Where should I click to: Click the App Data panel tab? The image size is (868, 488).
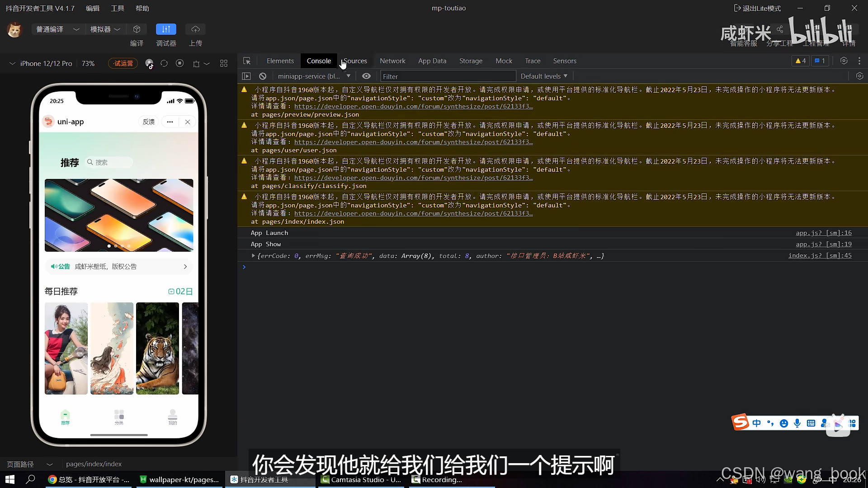tap(432, 61)
